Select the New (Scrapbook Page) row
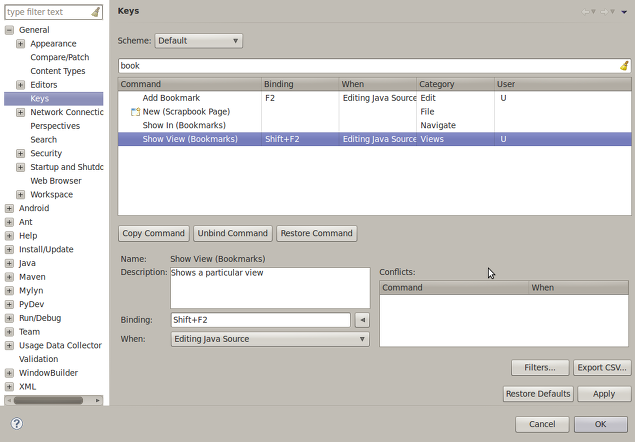 click(375, 112)
